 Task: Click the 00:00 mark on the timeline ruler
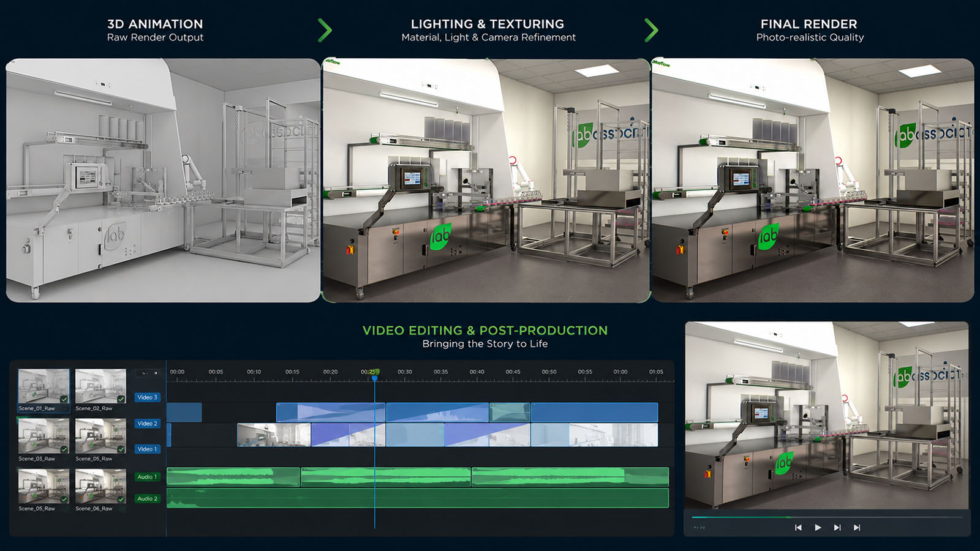click(177, 372)
